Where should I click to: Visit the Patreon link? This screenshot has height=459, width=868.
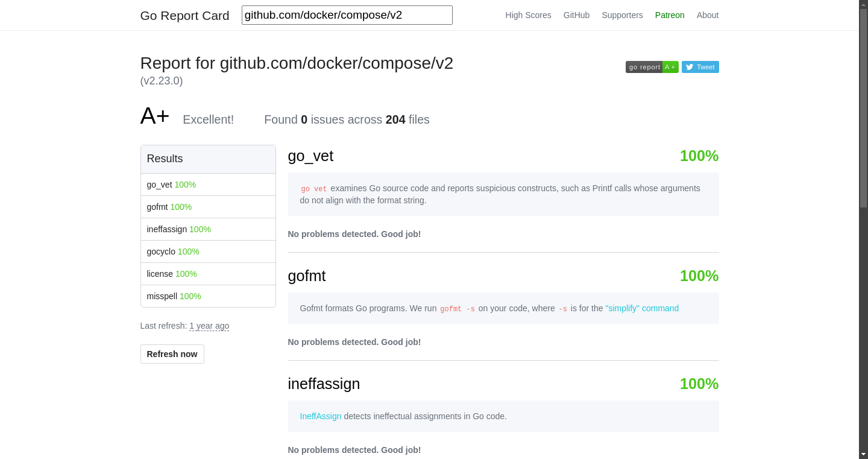point(670,15)
